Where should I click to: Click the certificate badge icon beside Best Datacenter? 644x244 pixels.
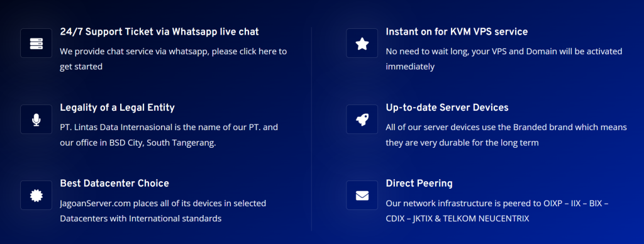36,196
